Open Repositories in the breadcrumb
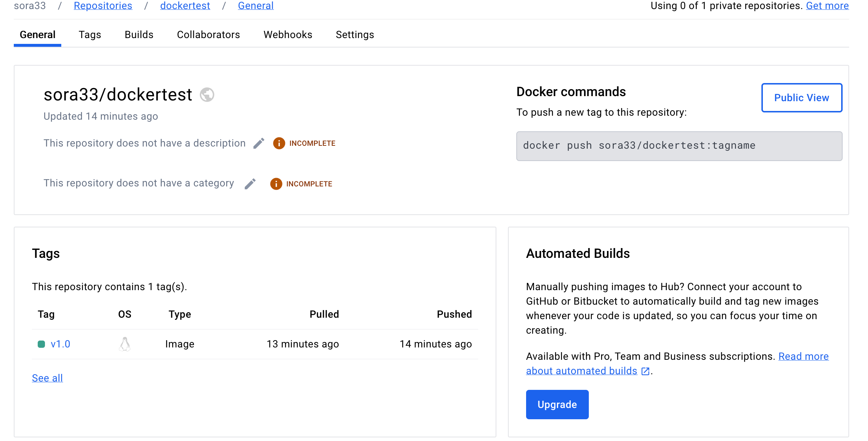This screenshot has width=868, height=441. pos(103,6)
